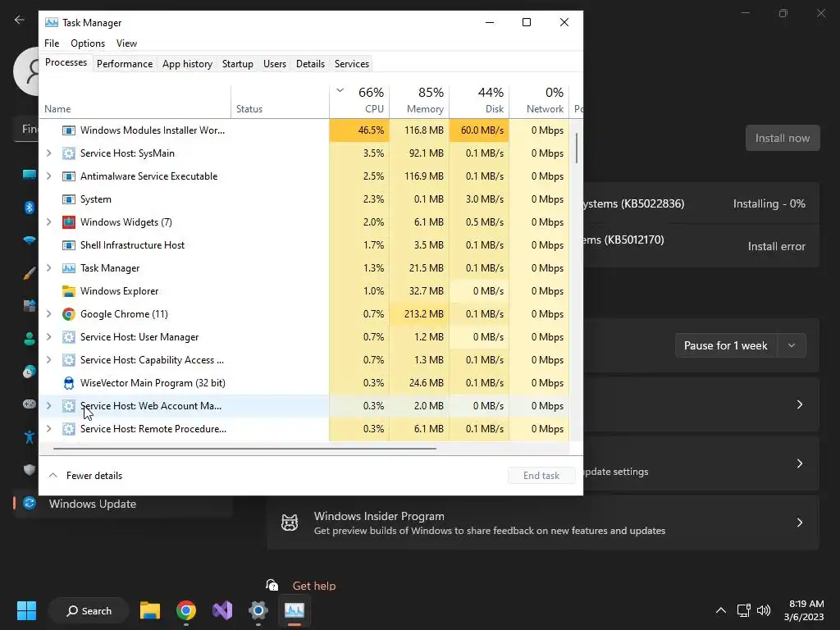Click the System process icon

pos(69,199)
